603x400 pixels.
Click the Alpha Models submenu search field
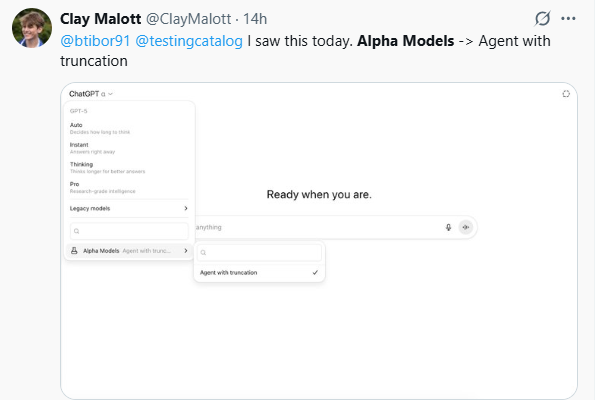tap(260, 253)
